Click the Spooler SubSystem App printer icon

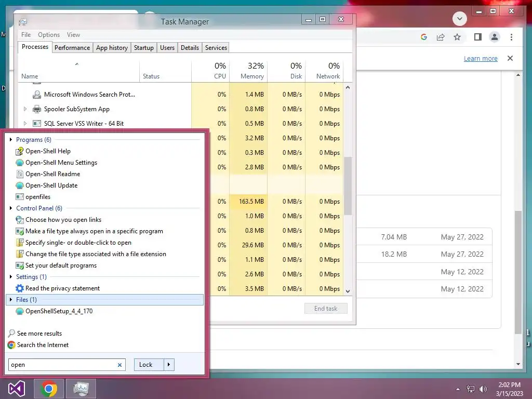[37, 109]
